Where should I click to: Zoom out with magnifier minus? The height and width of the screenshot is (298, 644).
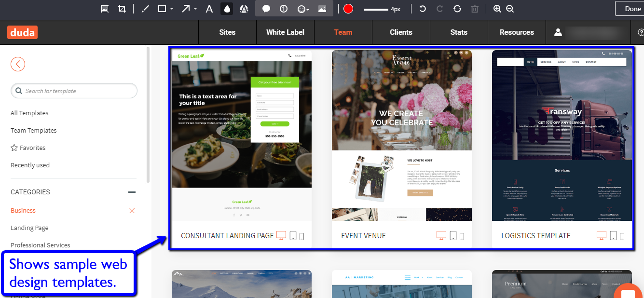coord(510,9)
